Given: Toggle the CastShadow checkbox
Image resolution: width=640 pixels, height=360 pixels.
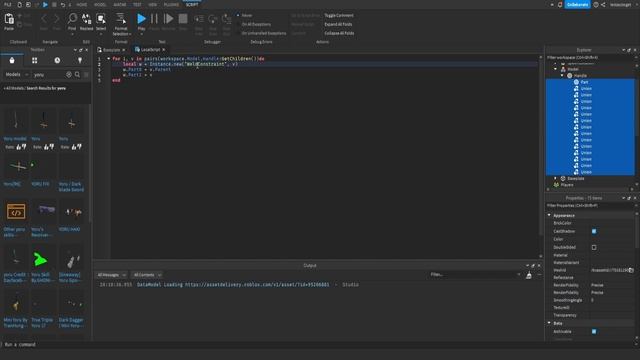Looking at the screenshot, I should 594,231.
